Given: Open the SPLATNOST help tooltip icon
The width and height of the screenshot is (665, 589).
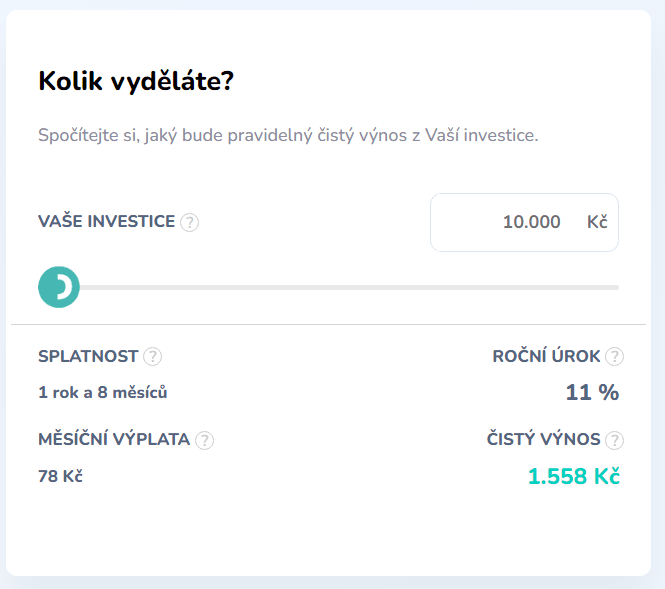Looking at the screenshot, I should (x=152, y=357).
